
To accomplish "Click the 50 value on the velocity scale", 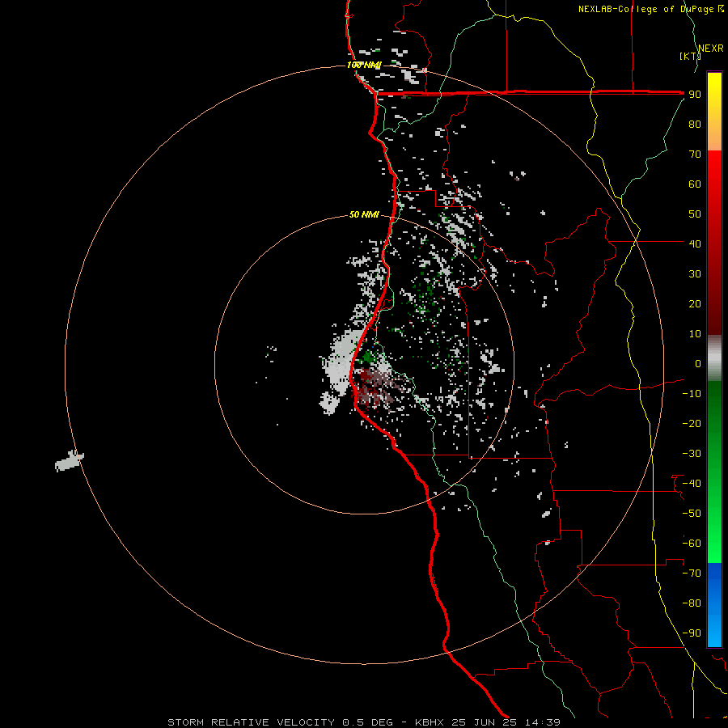I will click(695, 214).
